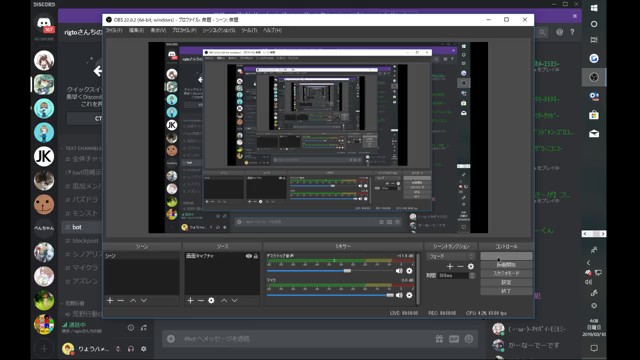The height and width of the screenshot is (360, 640).
Task: Open the ツール(T) menu
Action: point(249,31)
